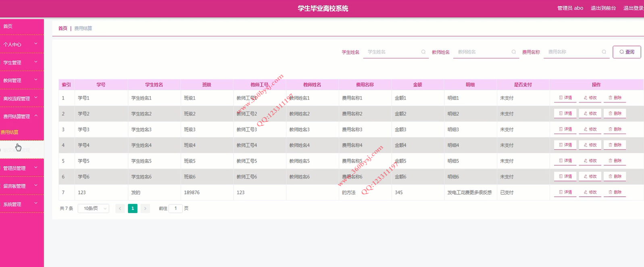644x267 pixels.
Task: Open the 10条/页 page size dropdown
Action: point(94,209)
